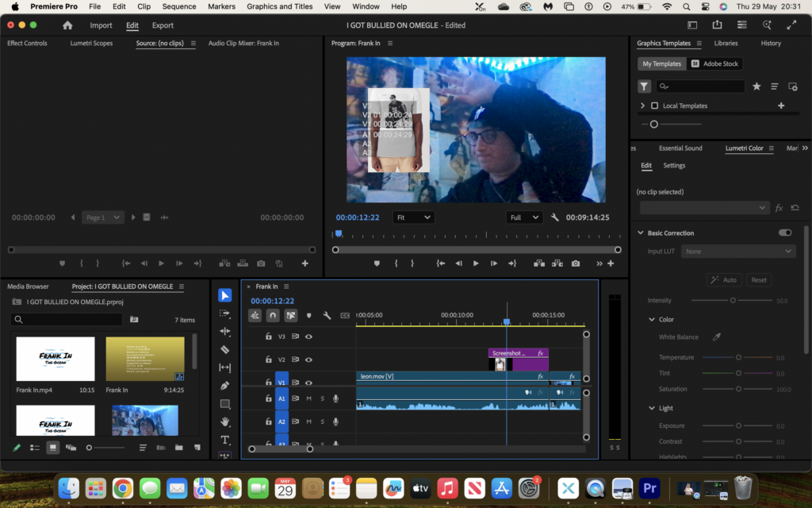
Task: Adjust the Exposure slider handle
Action: [738, 425]
